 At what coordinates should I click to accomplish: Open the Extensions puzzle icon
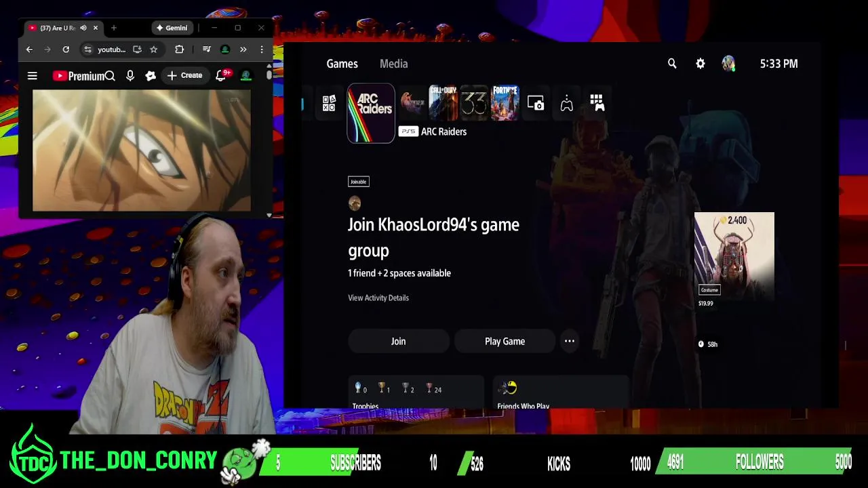179,49
